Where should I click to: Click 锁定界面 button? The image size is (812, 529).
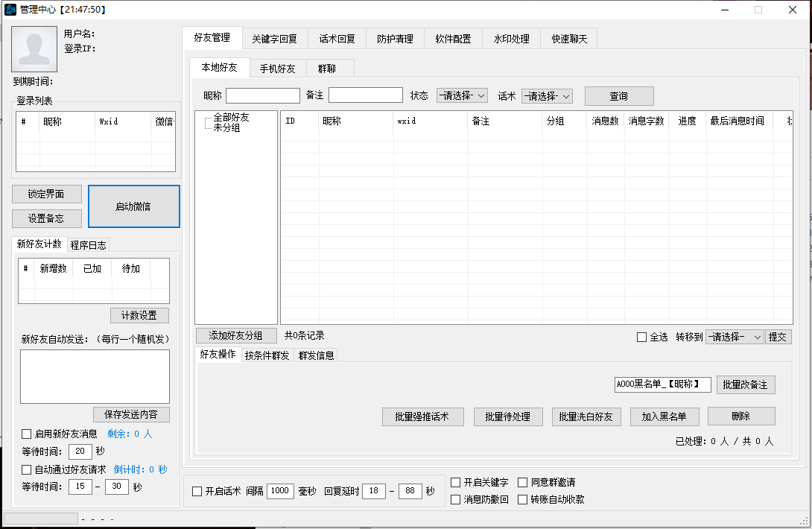(x=47, y=194)
